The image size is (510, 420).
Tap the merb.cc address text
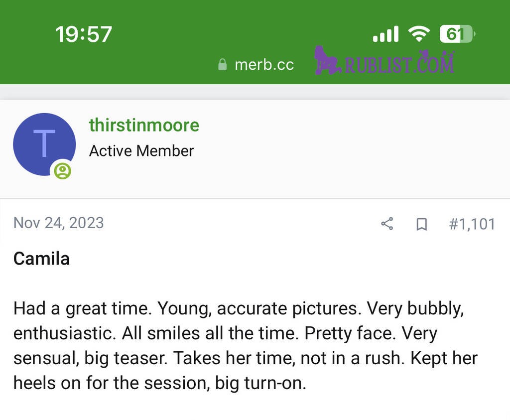(x=264, y=65)
